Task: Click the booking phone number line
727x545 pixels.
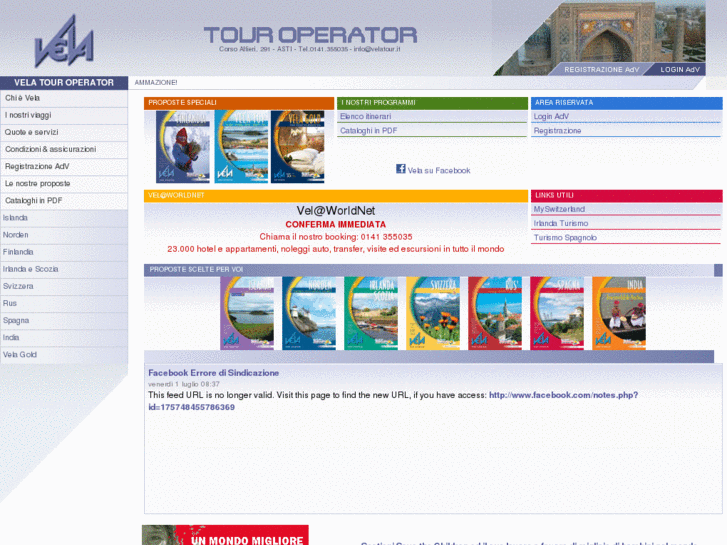Action: pyautogui.click(x=336, y=237)
